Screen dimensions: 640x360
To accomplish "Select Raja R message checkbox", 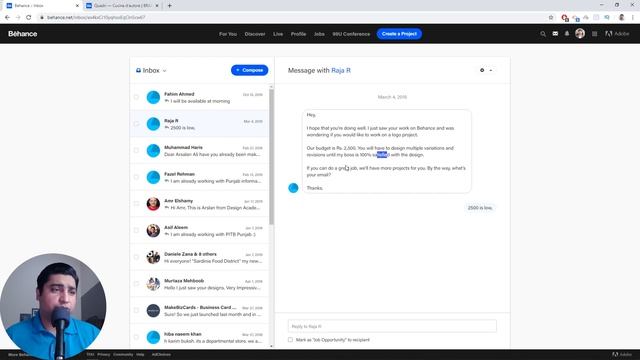I will point(136,124).
